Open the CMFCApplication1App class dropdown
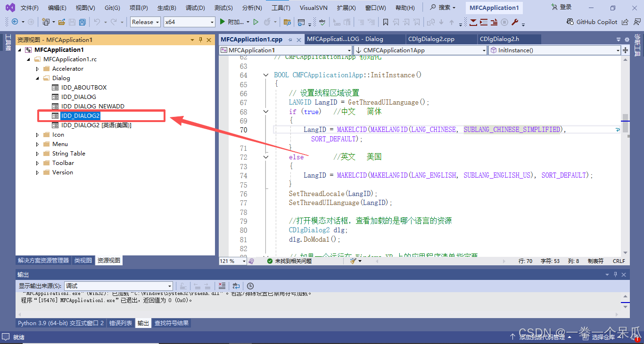The height and width of the screenshot is (344, 644). 420,50
